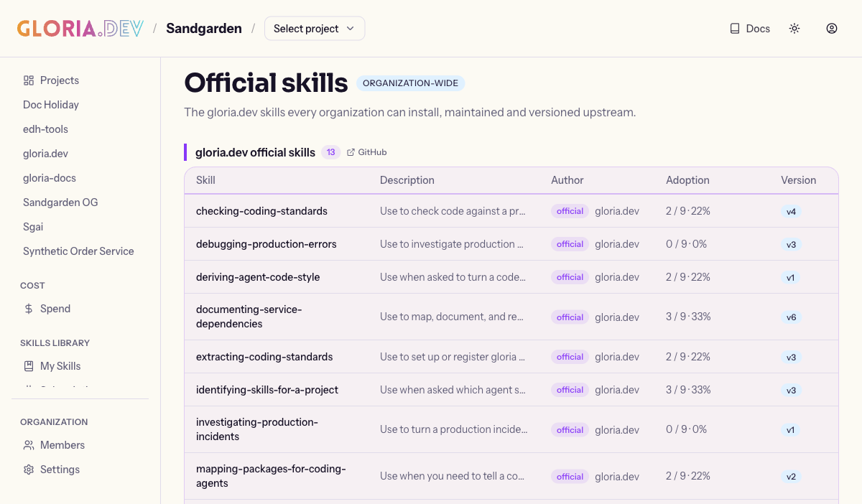This screenshot has width=862, height=504.
Task: Click the Projects grid icon
Action: coord(29,80)
